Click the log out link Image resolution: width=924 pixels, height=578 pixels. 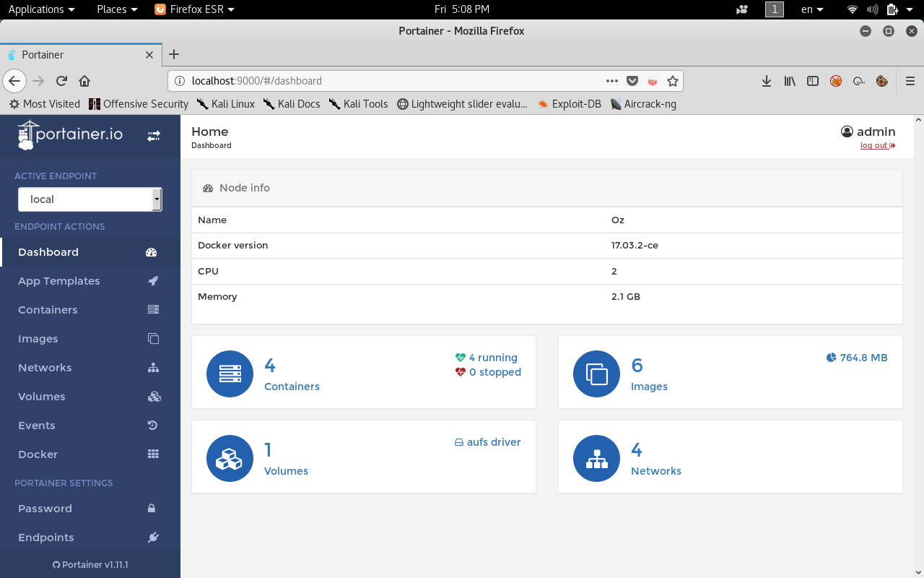point(876,146)
